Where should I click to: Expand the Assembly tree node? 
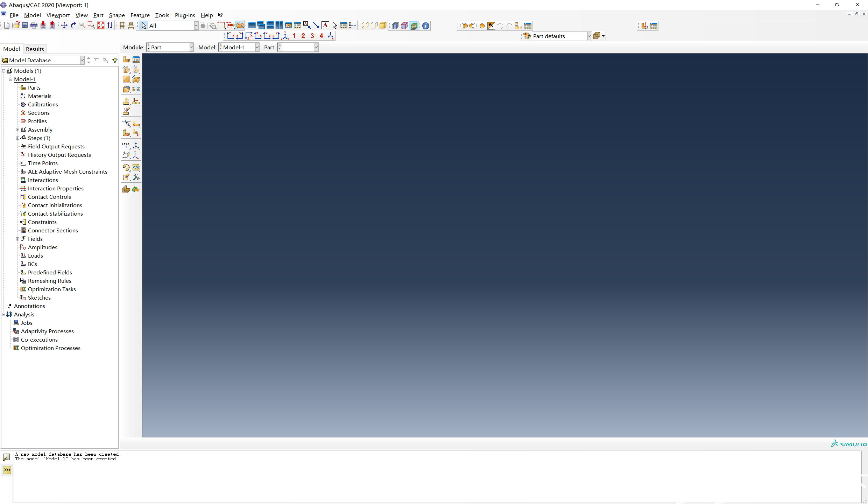(17, 130)
